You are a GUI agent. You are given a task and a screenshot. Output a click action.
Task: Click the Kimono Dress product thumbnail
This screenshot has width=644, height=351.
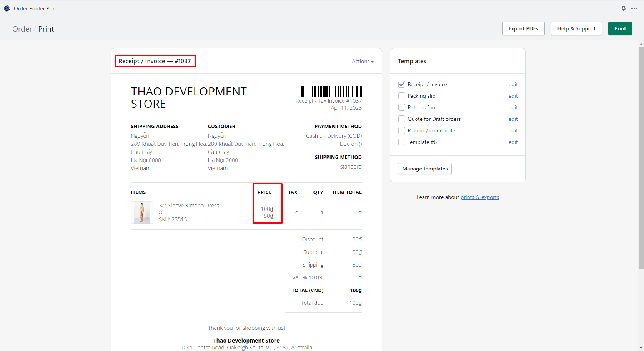point(142,212)
